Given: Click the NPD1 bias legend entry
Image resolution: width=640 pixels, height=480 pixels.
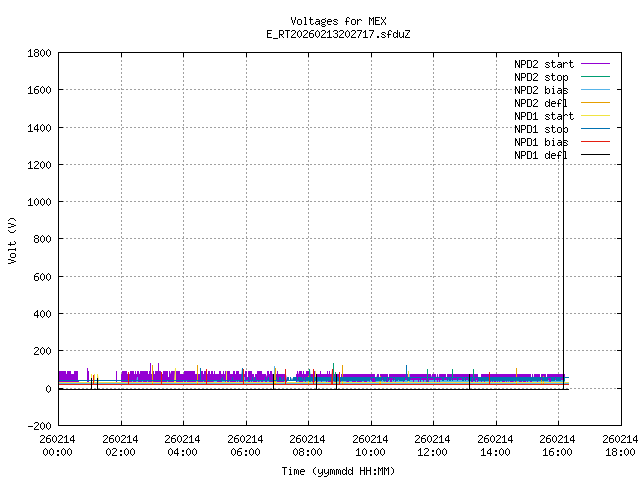Looking at the screenshot, I should [x=541, y=142].
